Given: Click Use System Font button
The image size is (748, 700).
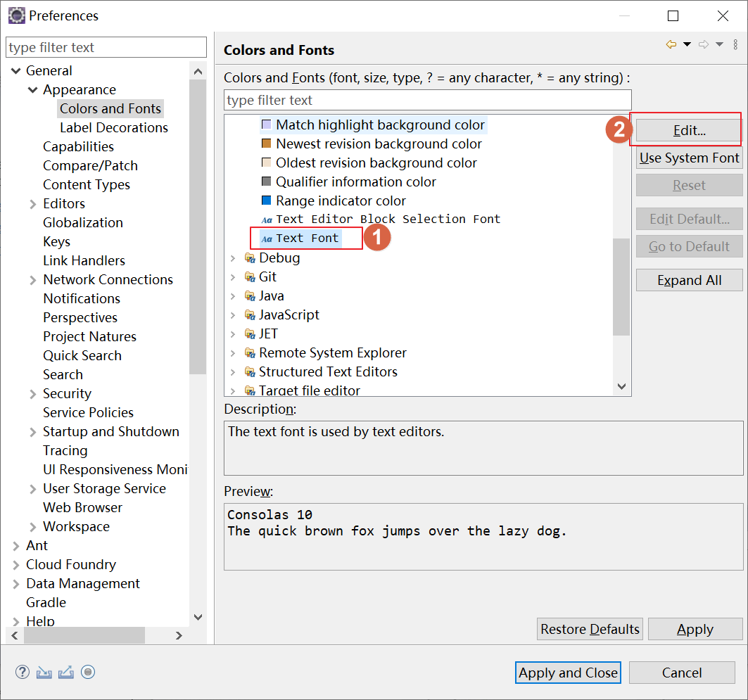Looking at the screenshot, I should (689, 158).
